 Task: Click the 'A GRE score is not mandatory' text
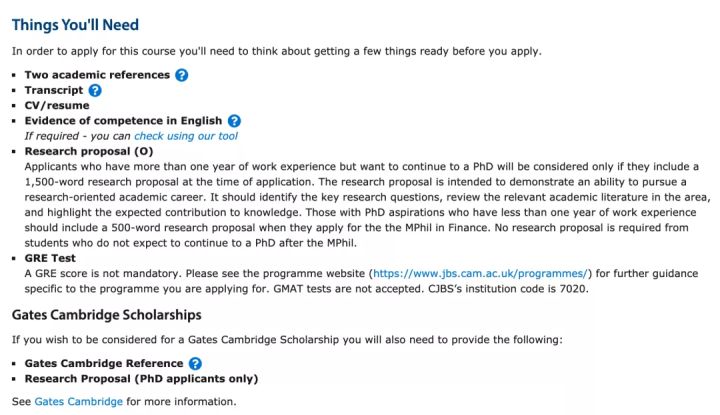(x=361, y=281)
